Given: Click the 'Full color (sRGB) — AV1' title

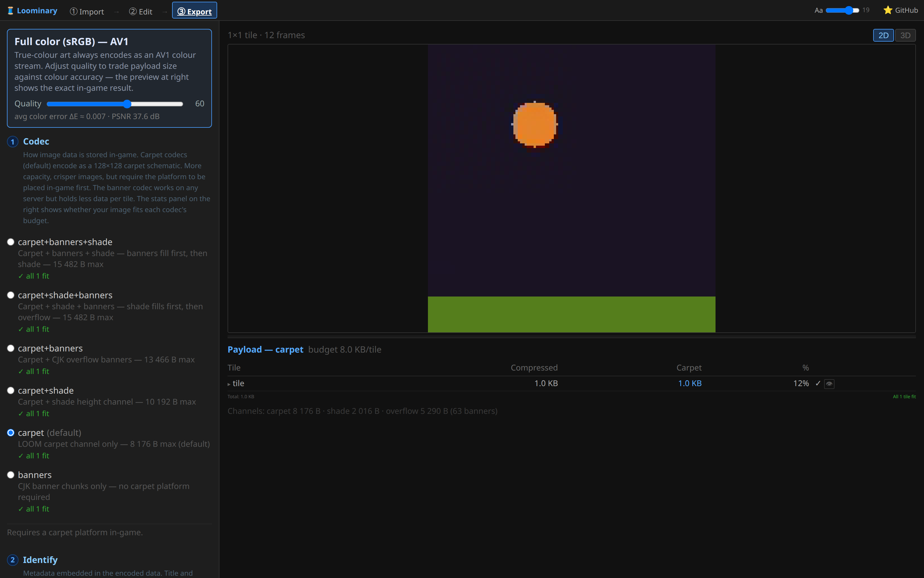Looking at the screenshot, I should [71, 41].
